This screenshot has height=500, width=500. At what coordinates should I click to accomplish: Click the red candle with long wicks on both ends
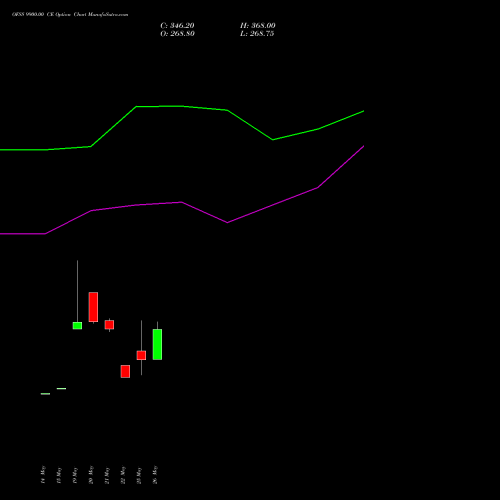[x=141, y=355]
